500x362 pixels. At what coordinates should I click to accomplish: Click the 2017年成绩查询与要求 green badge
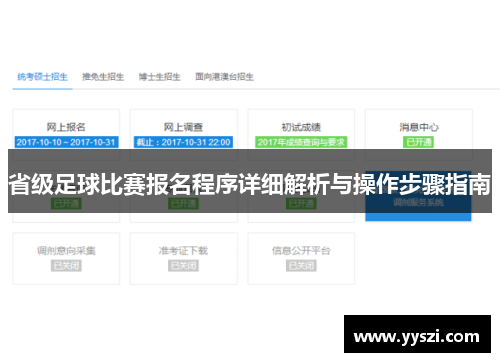pos(301,142)
